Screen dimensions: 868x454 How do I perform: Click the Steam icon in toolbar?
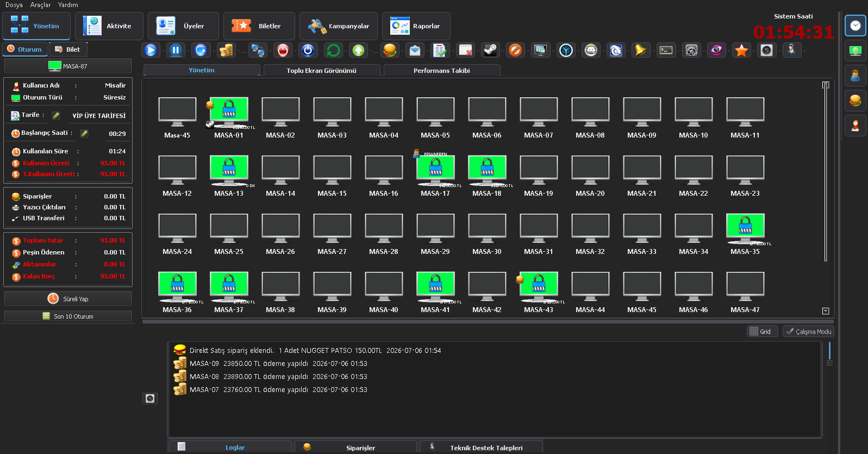coord(490,50)
